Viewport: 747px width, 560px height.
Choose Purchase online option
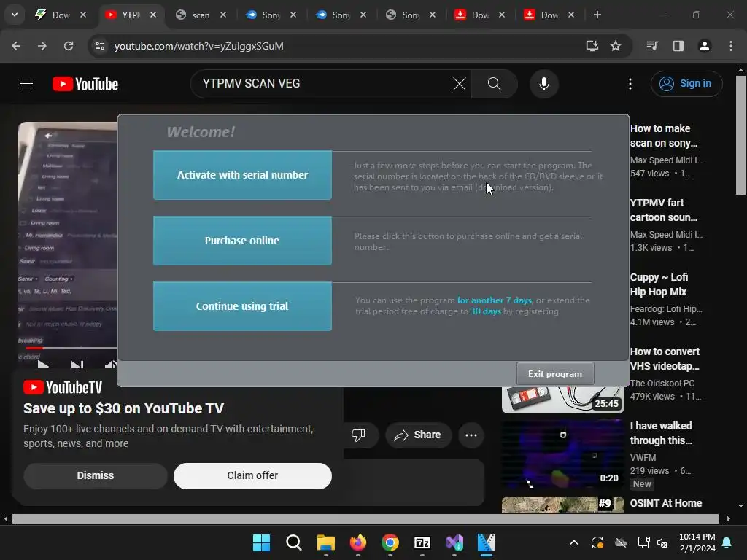point(242,241)
